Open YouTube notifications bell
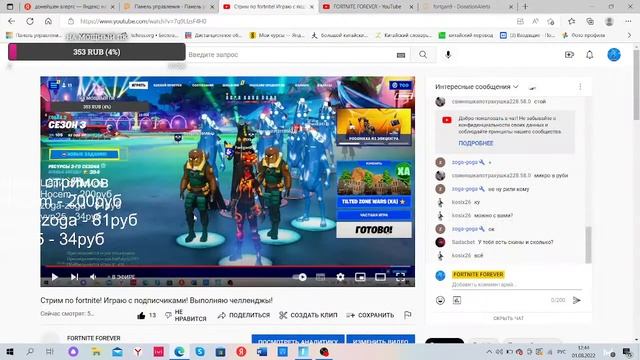This screenshot has height=360, width=640. 590,54
